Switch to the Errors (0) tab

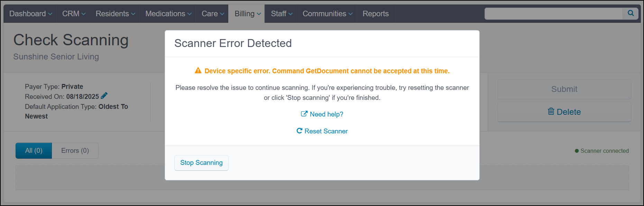coord(75,150)
